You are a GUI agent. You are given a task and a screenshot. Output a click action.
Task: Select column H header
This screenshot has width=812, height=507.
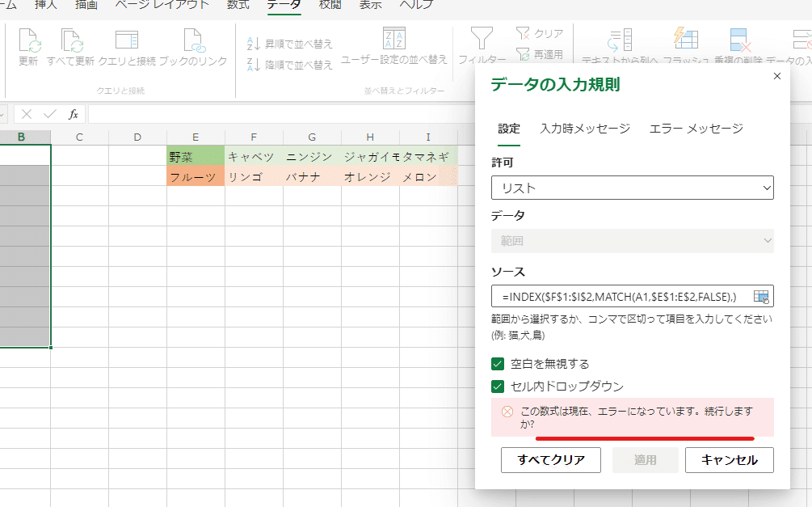coord(370,137)
